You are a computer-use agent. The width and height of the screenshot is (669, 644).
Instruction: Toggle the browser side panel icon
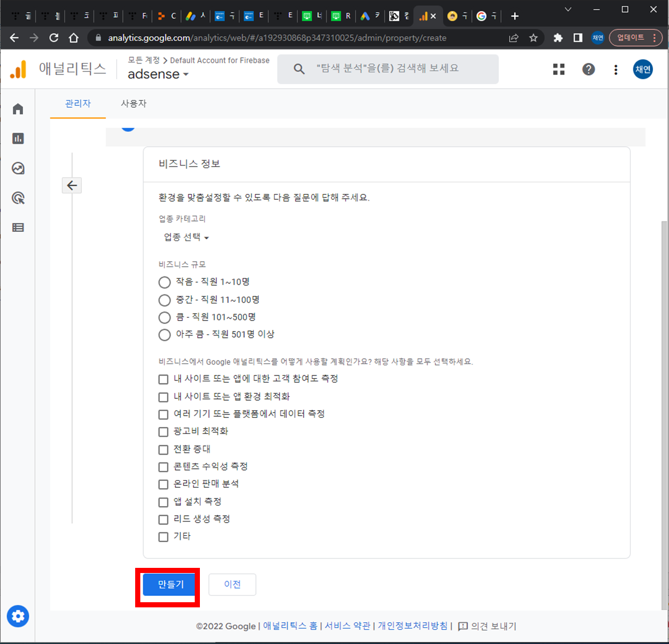pos(578,38)
